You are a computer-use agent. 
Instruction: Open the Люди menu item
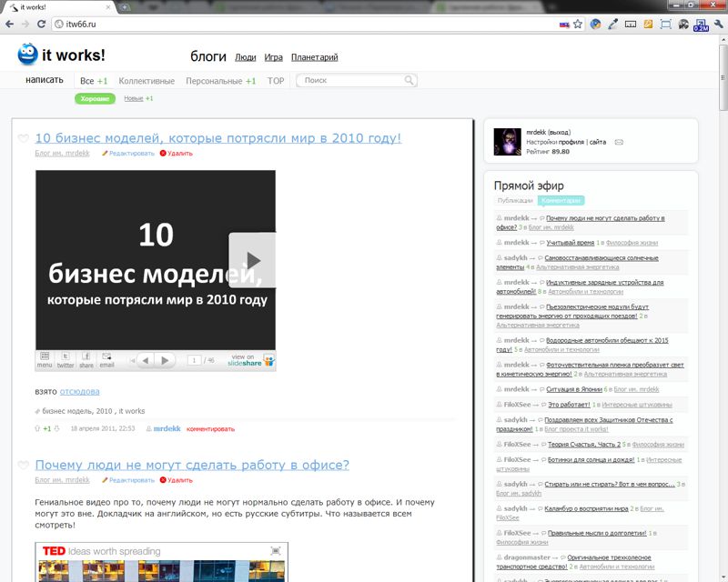pyautogui.click(x=245, y=57)
